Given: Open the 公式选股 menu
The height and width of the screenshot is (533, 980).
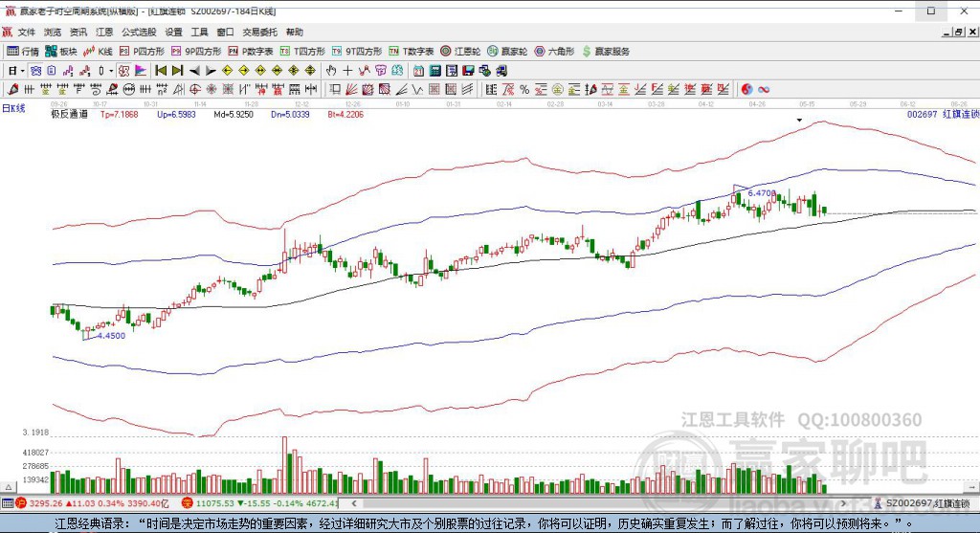Looking at the screenshot, I should [139, 33].
